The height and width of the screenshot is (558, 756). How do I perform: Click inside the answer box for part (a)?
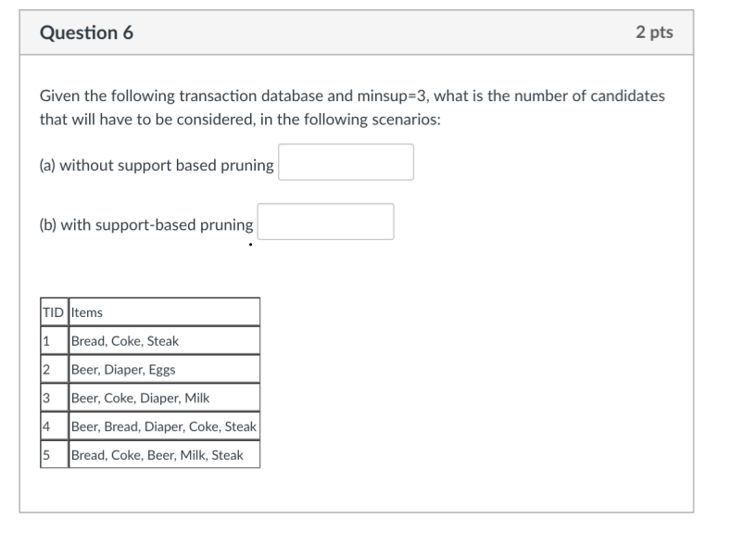pos(345,161)
